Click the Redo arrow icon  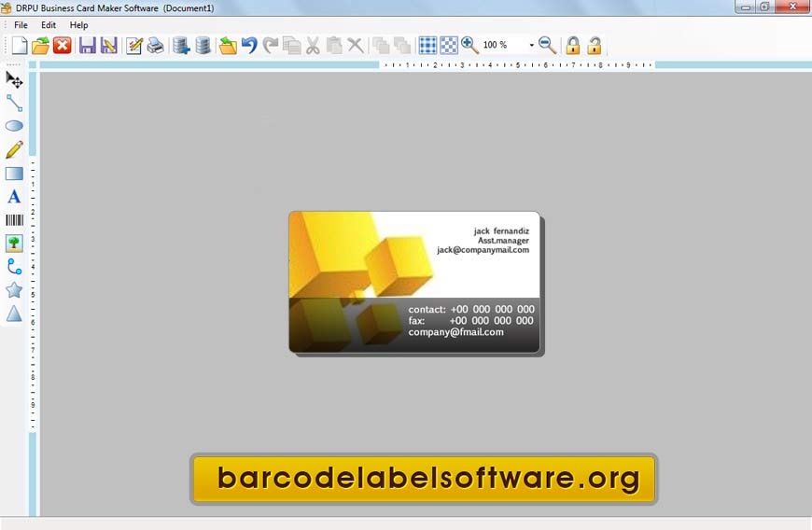pyautogui.click(x=271, y=46)
